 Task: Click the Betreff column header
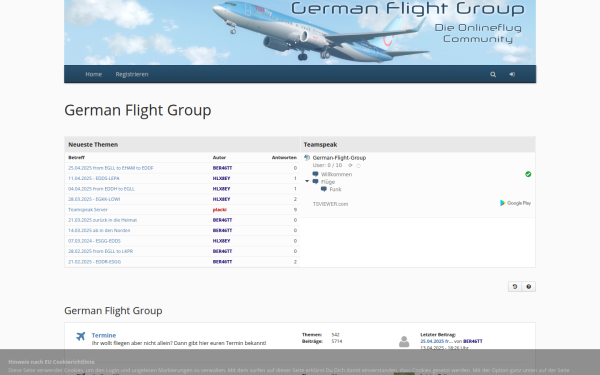tap(77, 157)
